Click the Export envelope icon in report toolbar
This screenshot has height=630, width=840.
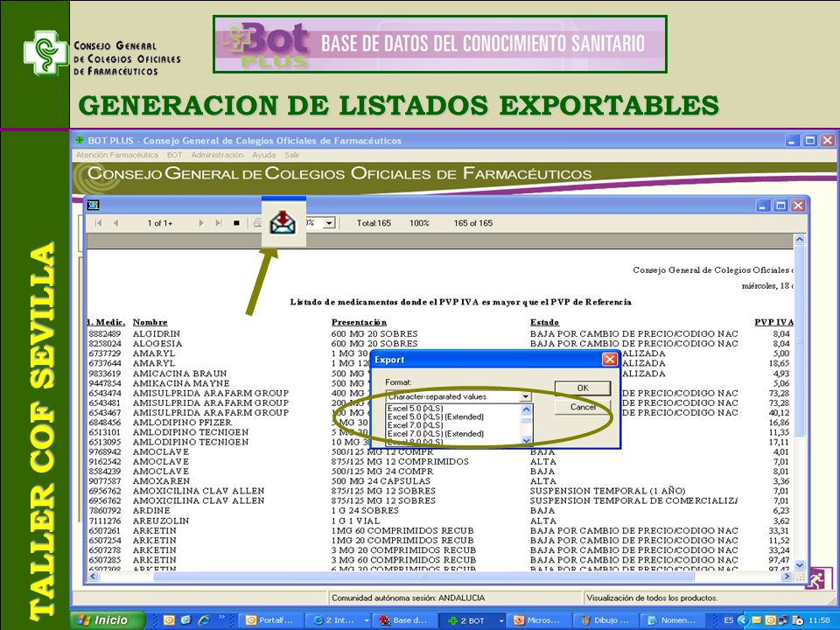coord(283,222)
